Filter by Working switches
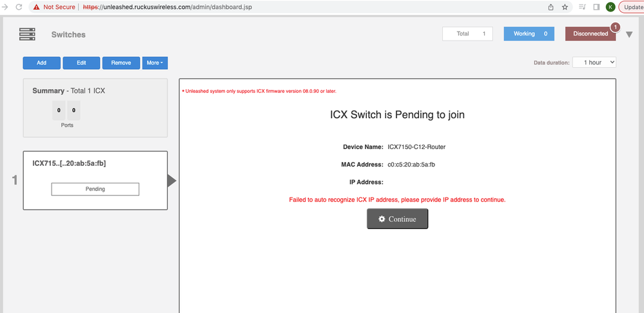 (529, 34)
